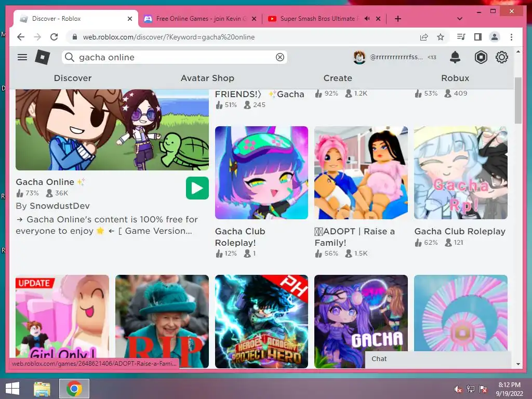Open the Create section
Viewport: 532px width, 399px height.
(338, 78)
